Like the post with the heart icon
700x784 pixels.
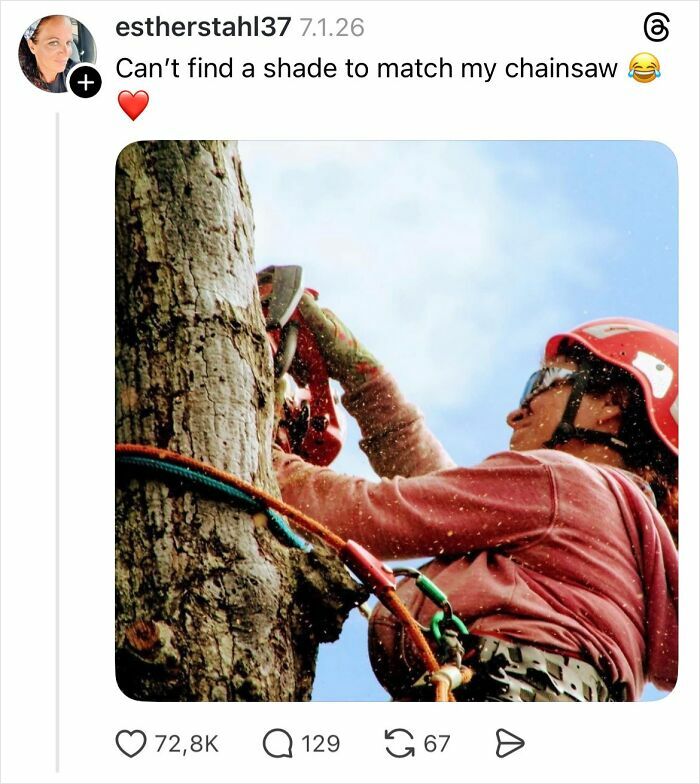pyautogui.click(x=131, y=743)
